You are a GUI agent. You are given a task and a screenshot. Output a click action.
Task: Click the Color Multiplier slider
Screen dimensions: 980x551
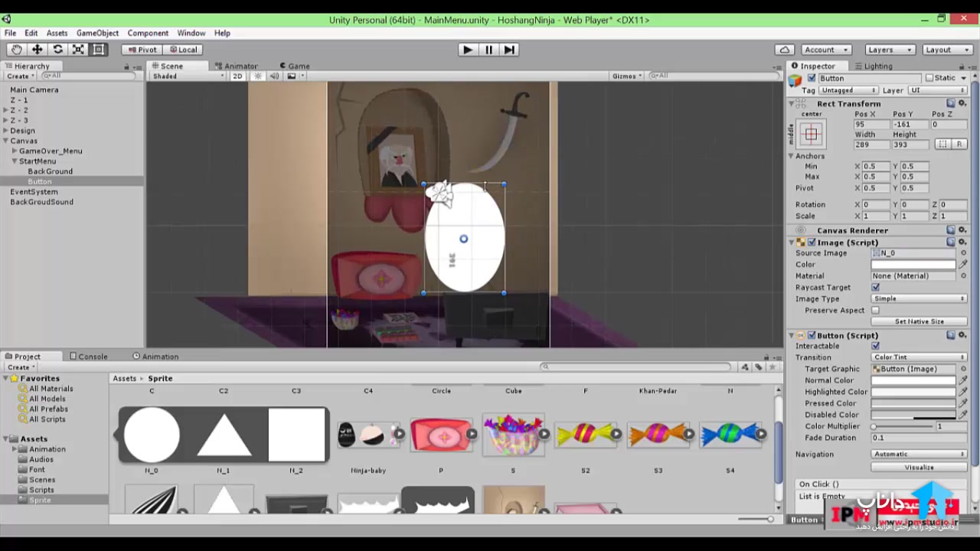(902, 426)
